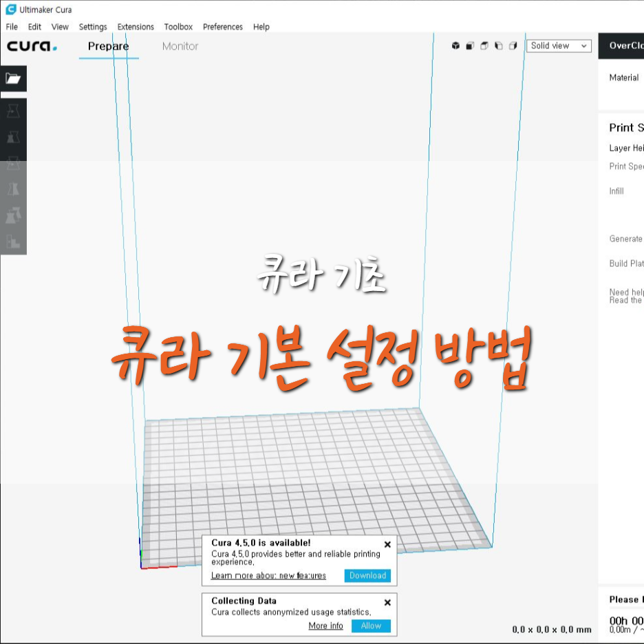Click the Cura logo

(32, 46)
